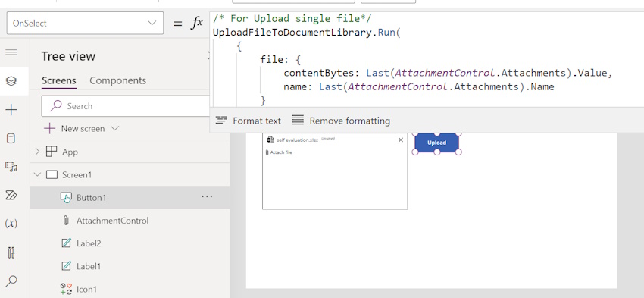Open the Insert plus icon in sidebar
The image size is (644, 298).
tap(11, 110)
